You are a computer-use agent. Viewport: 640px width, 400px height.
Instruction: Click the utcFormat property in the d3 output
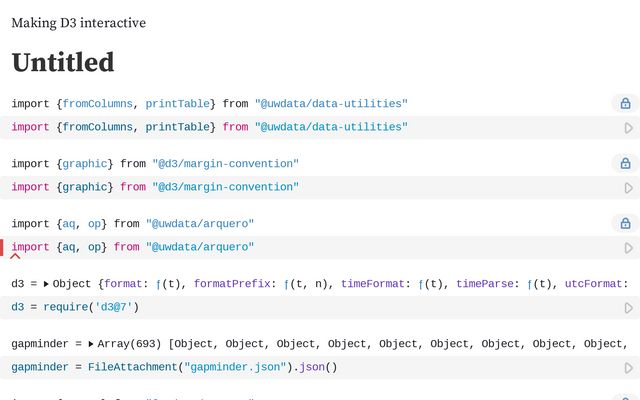593,284
